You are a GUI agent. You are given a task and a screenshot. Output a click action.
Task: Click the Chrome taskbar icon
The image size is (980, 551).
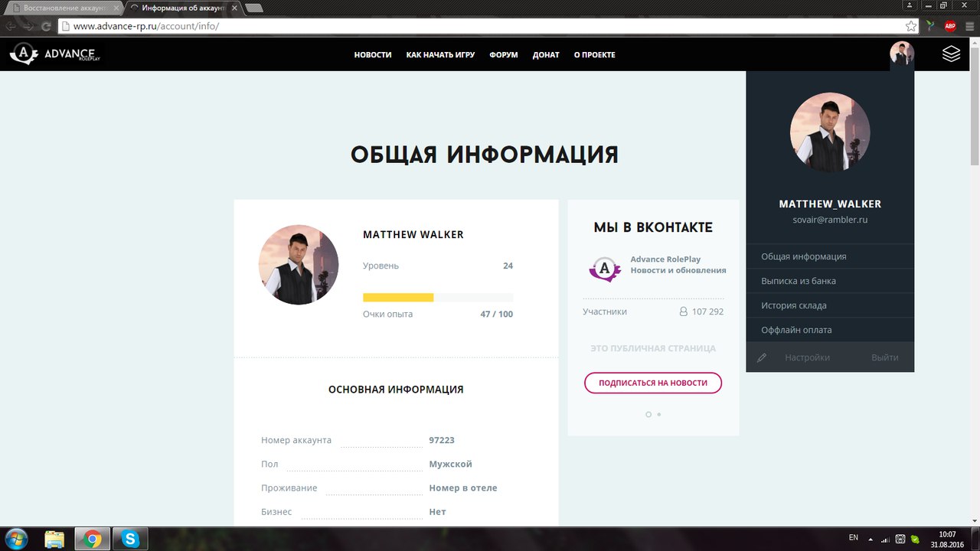tap(93, 539)
